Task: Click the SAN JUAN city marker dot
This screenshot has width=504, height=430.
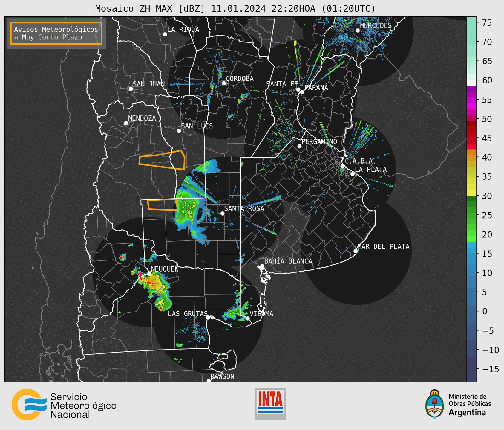Action: pos(131,89)
